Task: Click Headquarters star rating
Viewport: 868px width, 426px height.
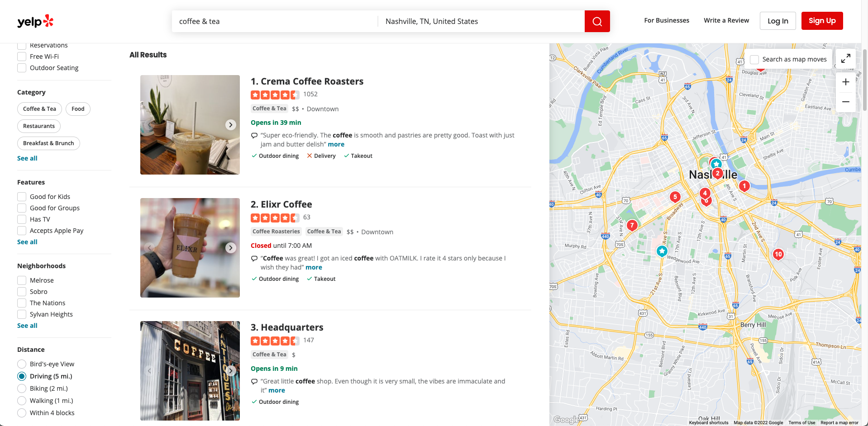Action: [x=275, y=341]
